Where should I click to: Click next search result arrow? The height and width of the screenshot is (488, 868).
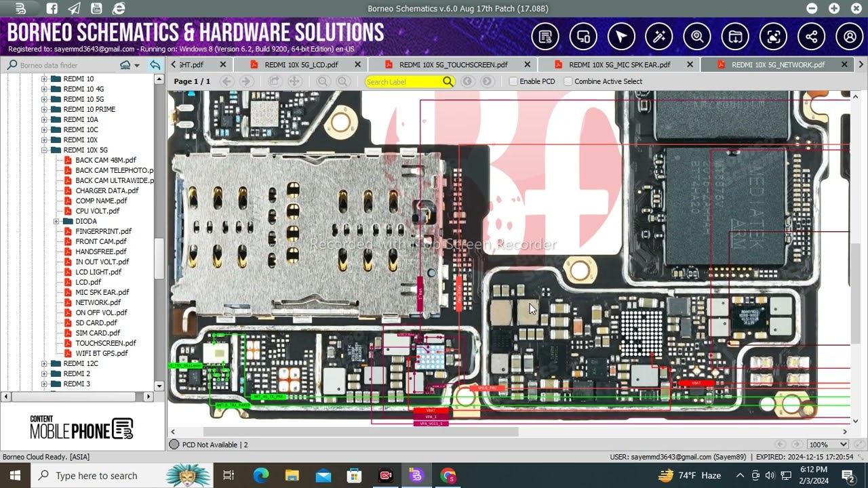click(x=487, y=81)
